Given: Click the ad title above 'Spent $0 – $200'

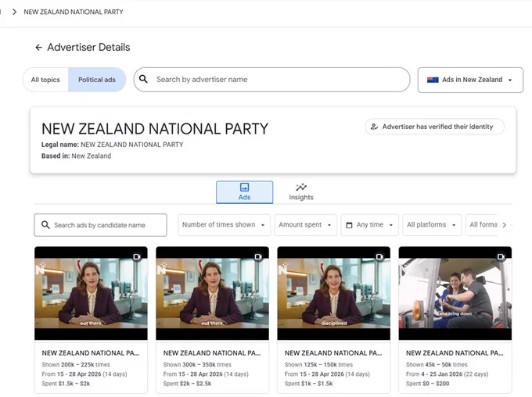Looking at the screenshot, I should (x=455, y=353).
